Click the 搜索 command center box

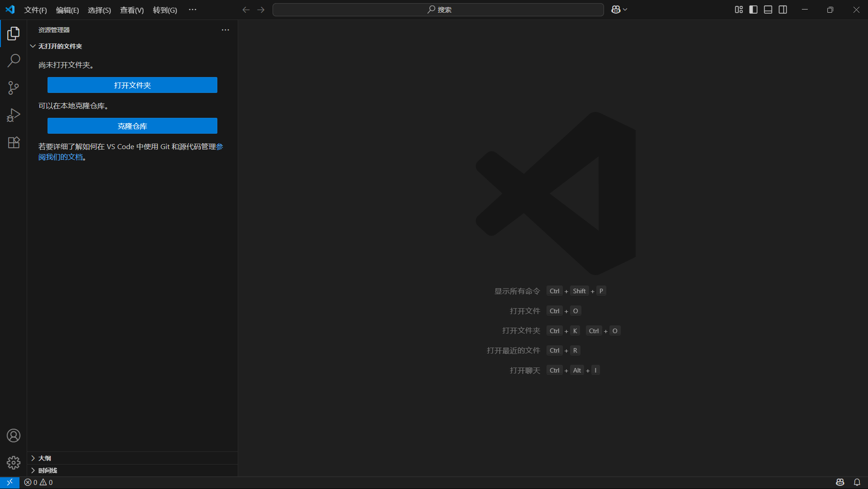click(x=438, y=10)
